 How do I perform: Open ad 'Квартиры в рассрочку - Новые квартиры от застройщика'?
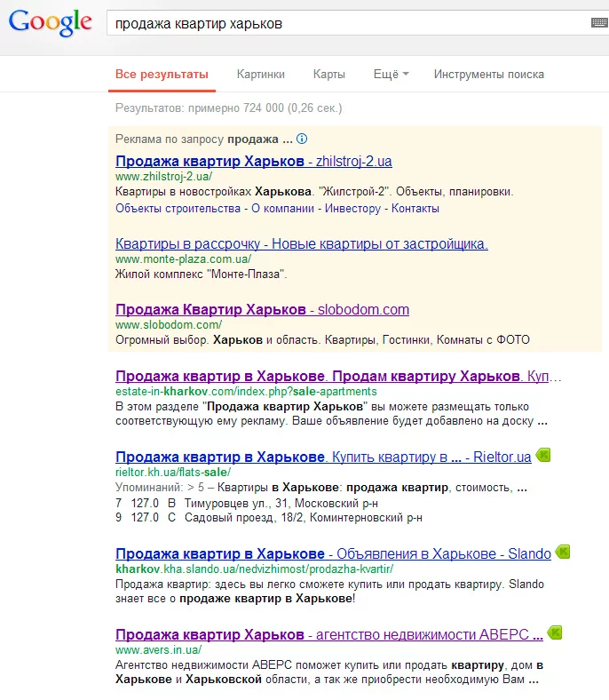click(302, 243)
